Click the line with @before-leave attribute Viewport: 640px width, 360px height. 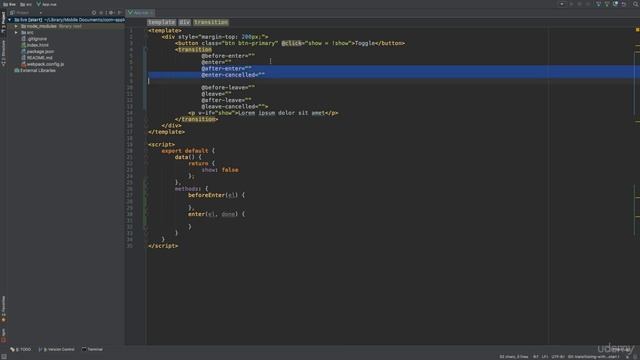[228, 87]
